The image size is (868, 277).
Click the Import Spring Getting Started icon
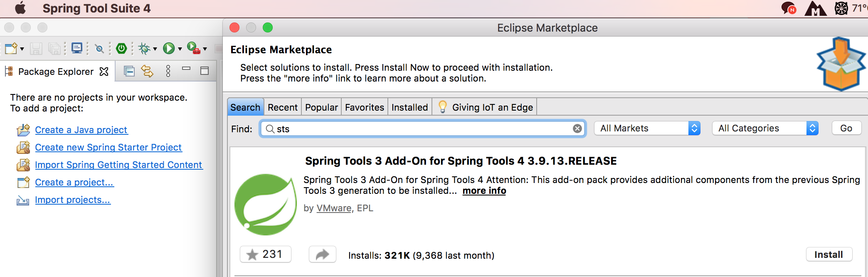(x=23, y=165)
